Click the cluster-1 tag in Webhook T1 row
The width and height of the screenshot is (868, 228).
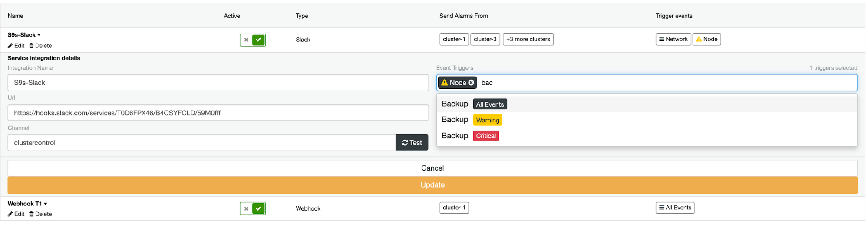click(454, 208)
